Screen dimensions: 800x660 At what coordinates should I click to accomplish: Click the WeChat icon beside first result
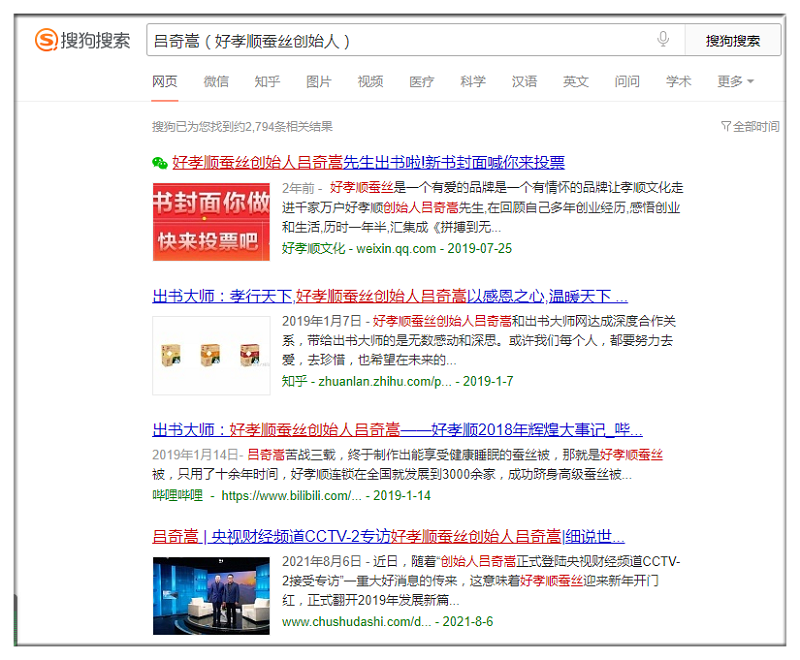point(160,163)
